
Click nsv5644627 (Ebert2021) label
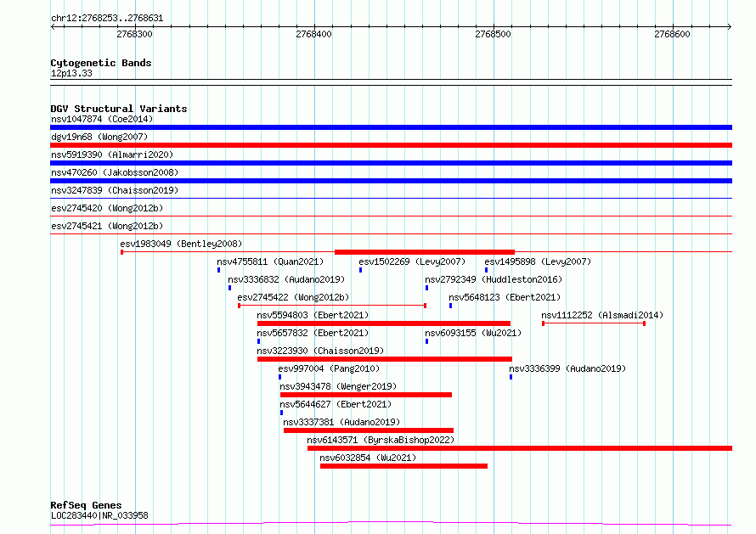point(336,404)
